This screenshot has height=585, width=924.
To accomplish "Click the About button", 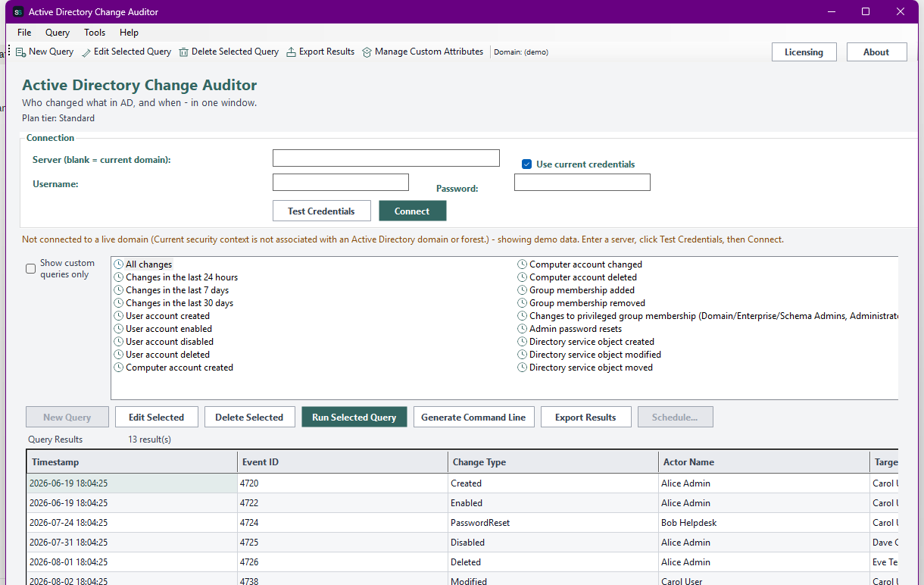I will coord(876,52).
